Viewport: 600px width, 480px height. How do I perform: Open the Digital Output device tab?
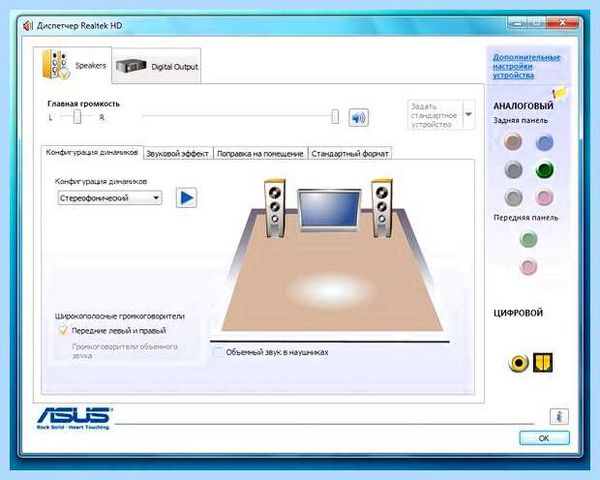point(157,66)
